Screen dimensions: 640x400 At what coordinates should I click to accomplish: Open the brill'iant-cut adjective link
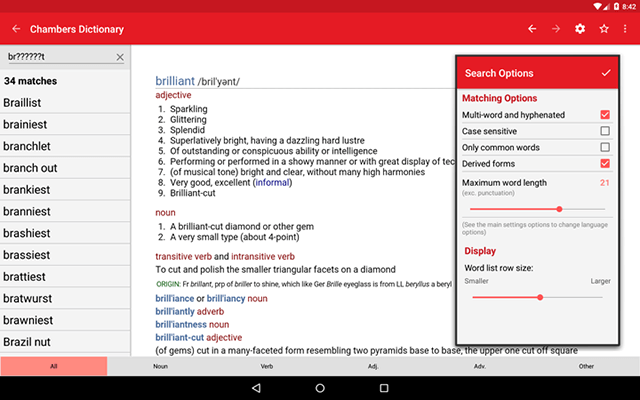pos(180,338)
